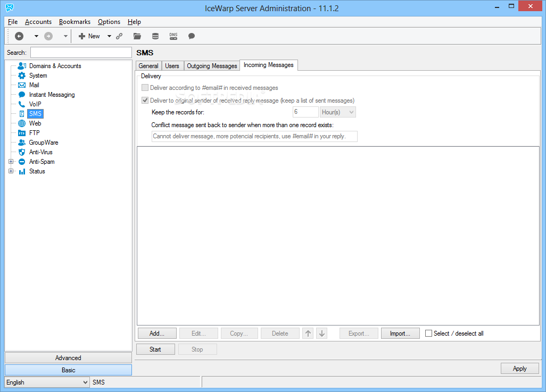
Task: Open the Help menu
Action: (135, 22)
